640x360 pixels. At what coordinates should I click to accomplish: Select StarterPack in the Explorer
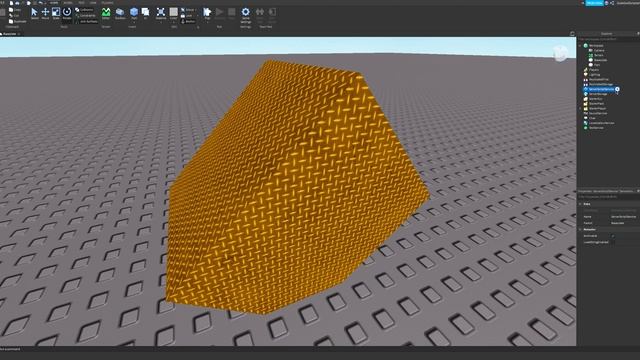point(596,104)
